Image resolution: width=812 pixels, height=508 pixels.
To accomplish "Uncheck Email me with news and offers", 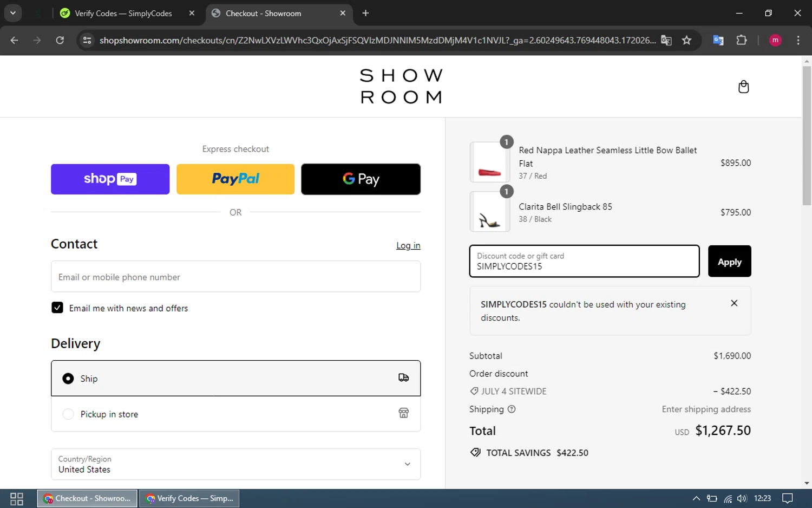I will coord(57,308).
